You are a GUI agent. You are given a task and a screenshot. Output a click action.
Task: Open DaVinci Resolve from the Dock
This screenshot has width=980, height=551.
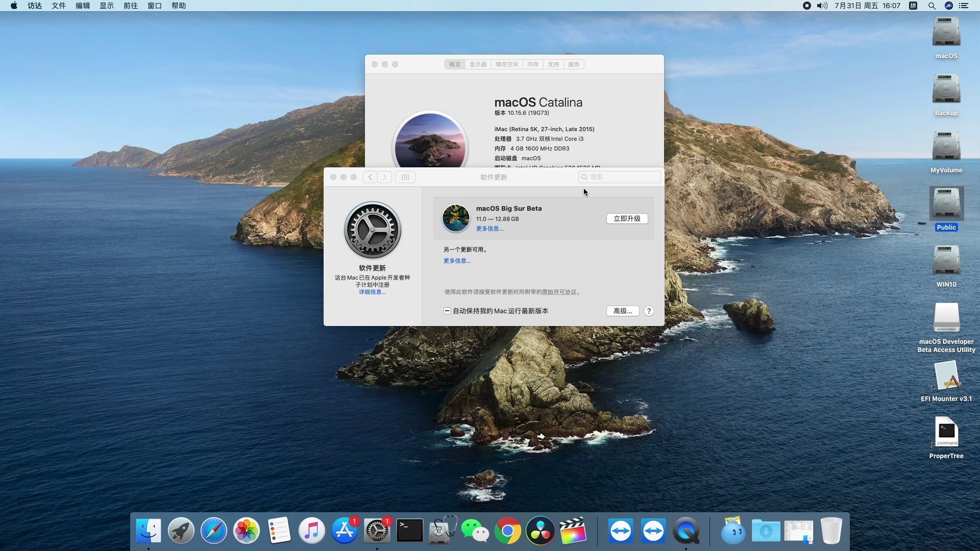pos(541,531)
